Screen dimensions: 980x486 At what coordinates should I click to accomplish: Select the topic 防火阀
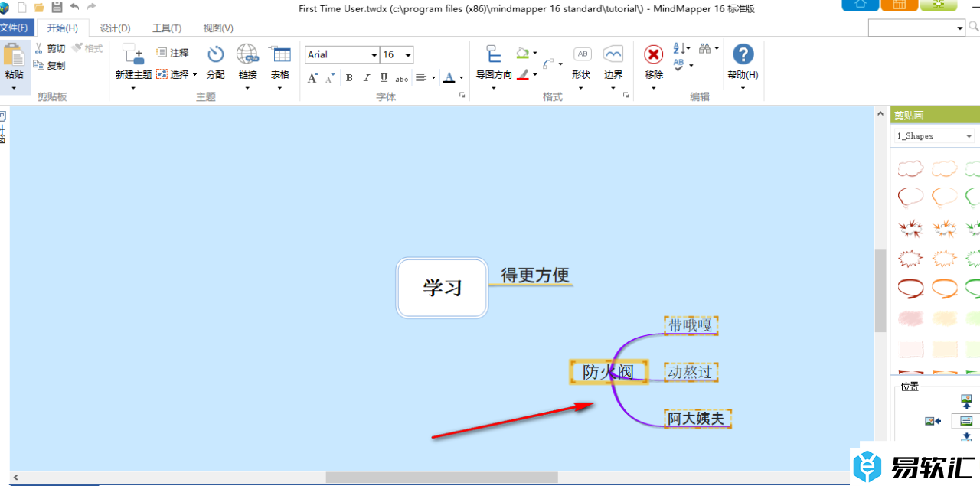(609, 372)
